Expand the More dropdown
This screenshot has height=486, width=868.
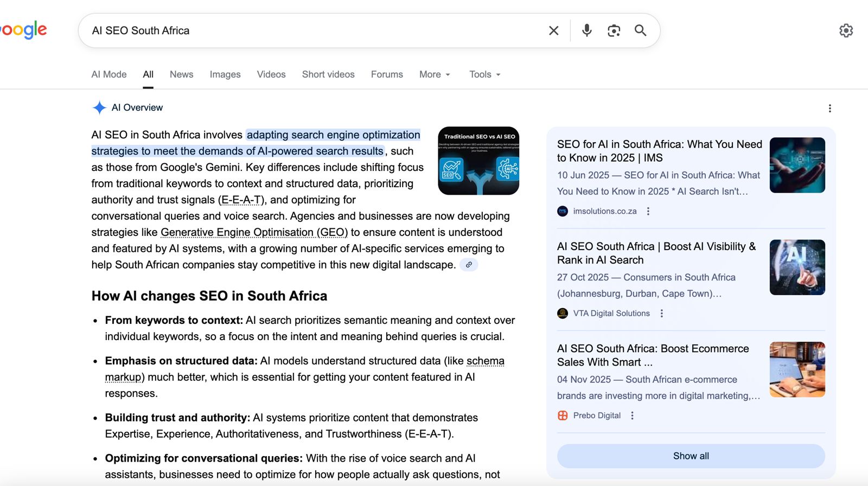coord(435,74)
